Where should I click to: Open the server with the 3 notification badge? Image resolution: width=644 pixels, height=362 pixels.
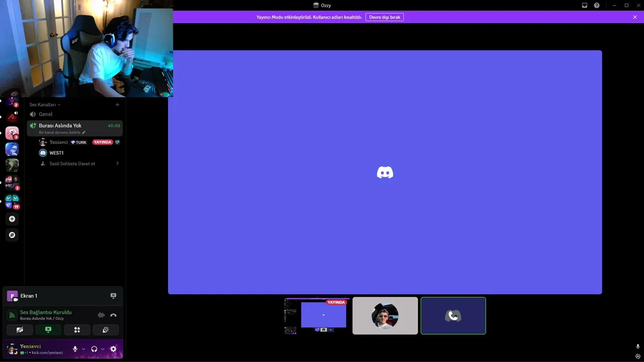pos(12,133)
